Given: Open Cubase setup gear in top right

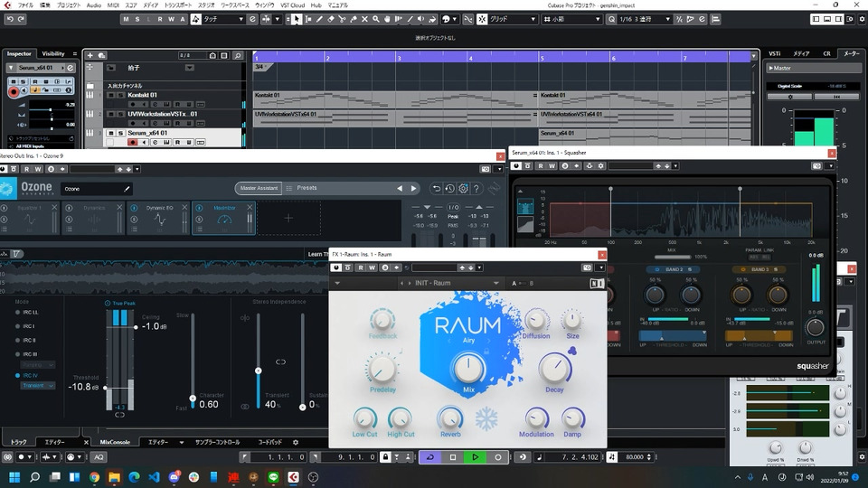Looking at the screenshot, I should (862, 19).
